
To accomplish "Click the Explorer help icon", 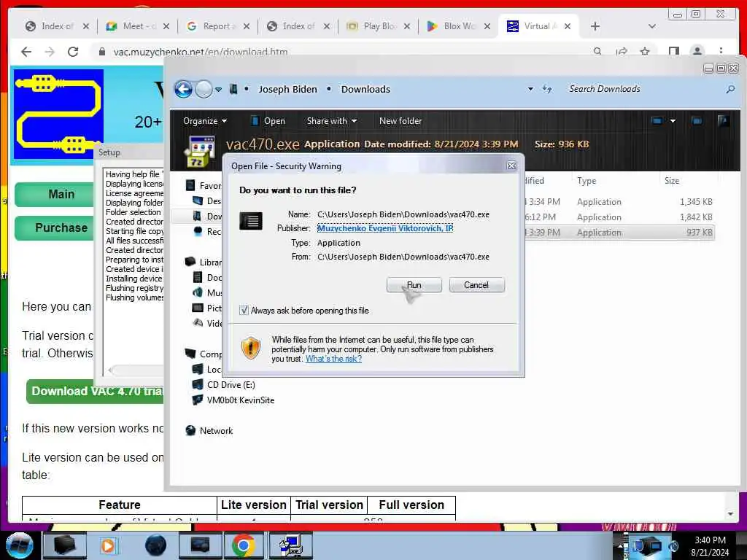I will 723,121.
